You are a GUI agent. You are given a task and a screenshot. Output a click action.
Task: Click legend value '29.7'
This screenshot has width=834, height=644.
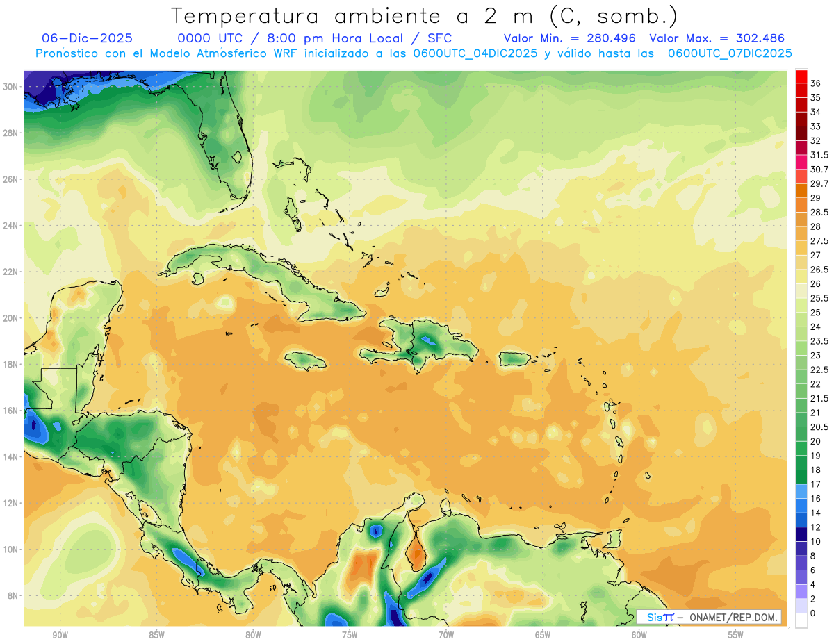[x=819, y=184]
